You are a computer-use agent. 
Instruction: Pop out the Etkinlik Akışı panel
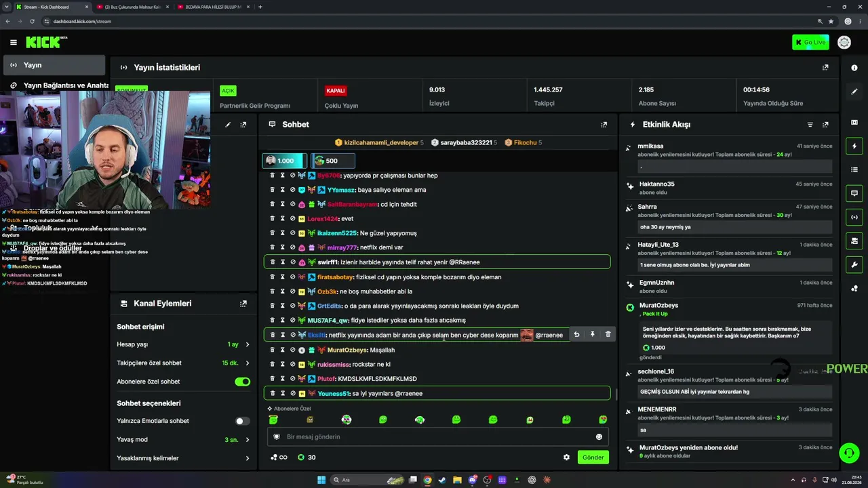point(825,125)
